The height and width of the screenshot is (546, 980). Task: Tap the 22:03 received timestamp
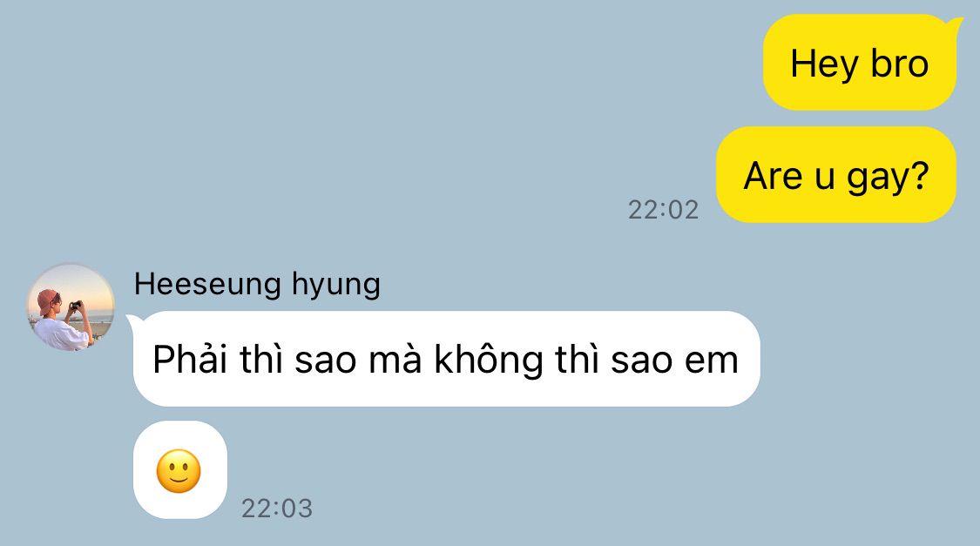(277, 508)
